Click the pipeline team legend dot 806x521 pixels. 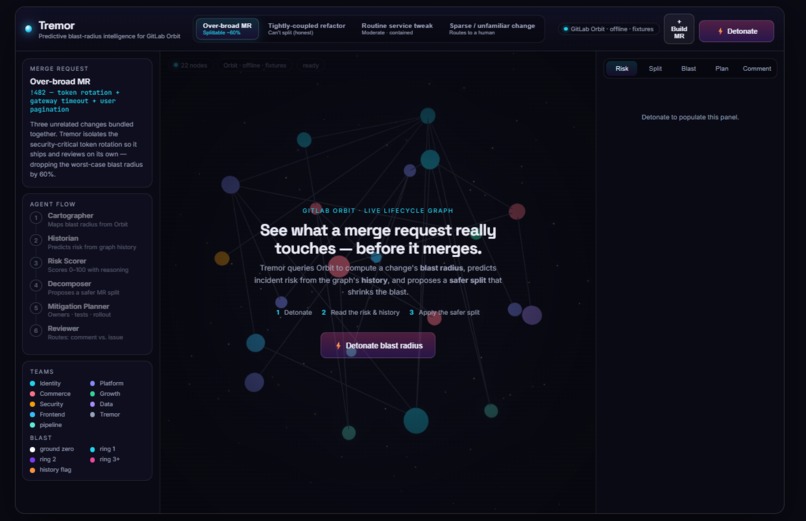click(x=32, y=425)
